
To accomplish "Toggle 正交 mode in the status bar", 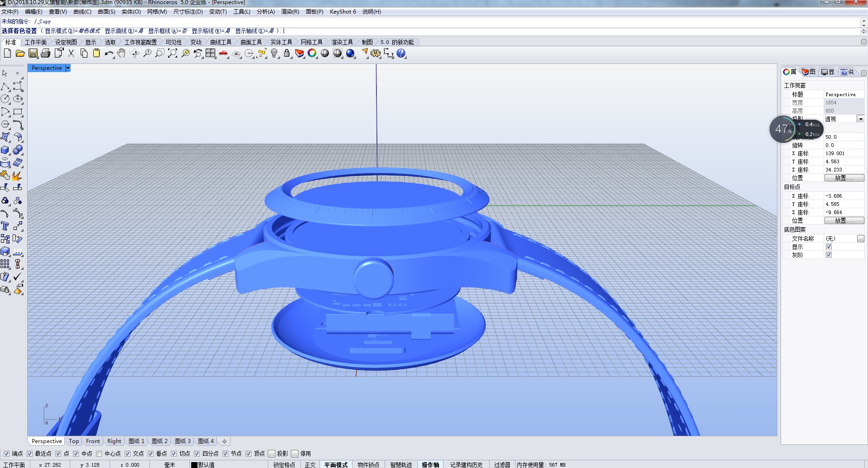I will (x=310, y=464).
